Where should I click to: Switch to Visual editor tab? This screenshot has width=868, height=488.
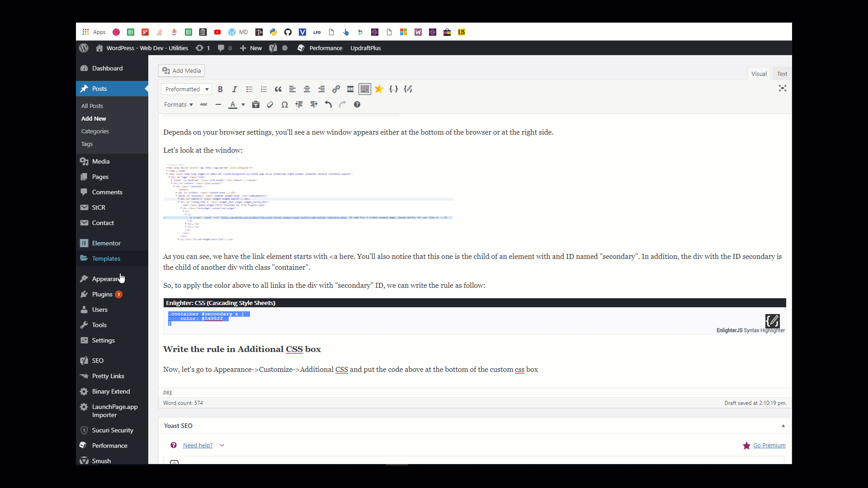(759, 73)
